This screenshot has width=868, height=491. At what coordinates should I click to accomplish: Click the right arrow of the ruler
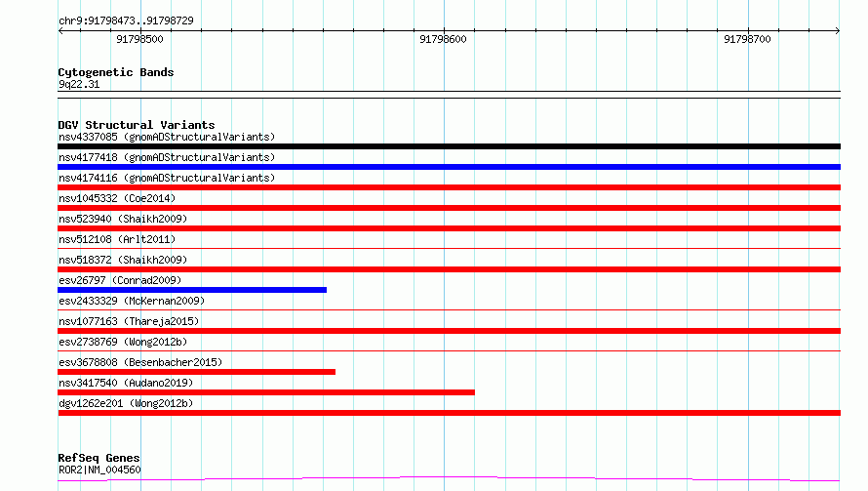click(x=838, y=30)
